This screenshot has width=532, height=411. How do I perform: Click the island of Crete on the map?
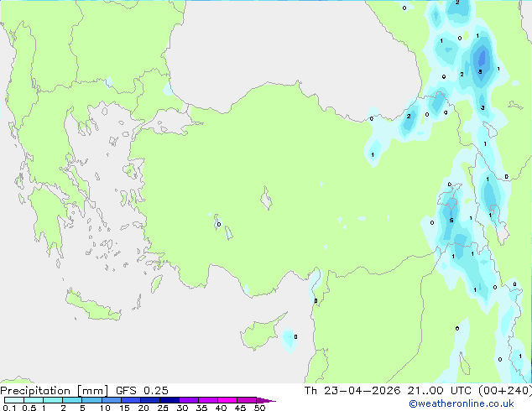click(92, 307)
